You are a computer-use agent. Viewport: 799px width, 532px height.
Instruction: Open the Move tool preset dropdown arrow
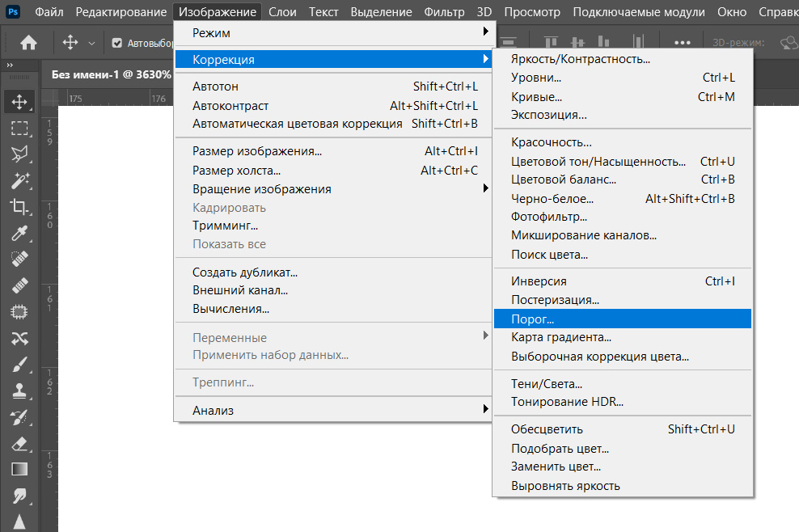click(91, 43)
